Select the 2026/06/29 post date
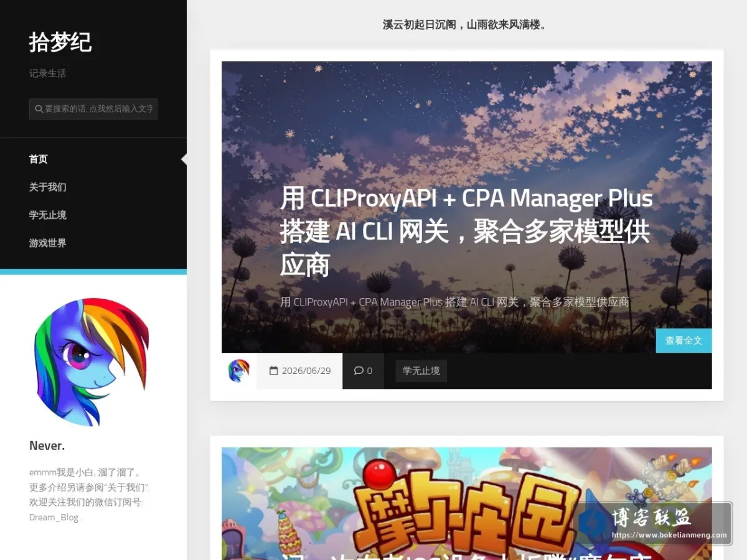Screen dimensions: 747x560 306,371
